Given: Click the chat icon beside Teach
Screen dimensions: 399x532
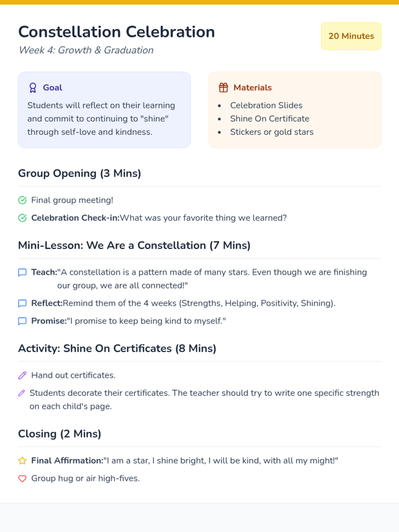Looking at the screenshot, I should (x=22, y=273).
